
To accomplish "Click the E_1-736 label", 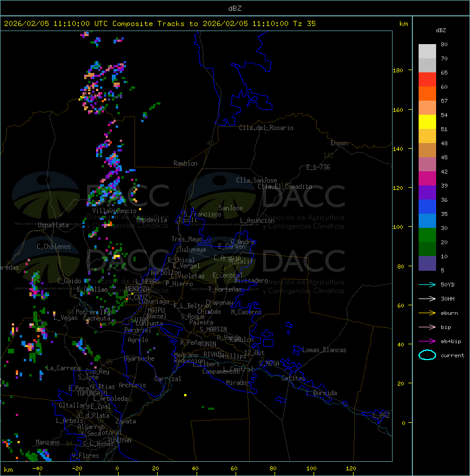I will [318, 167].
